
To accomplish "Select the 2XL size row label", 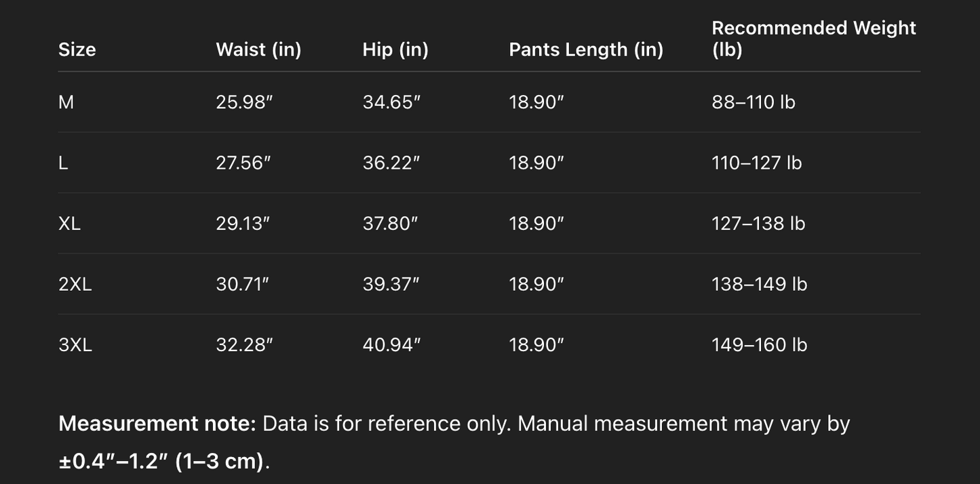I will (x=75, y=284).
